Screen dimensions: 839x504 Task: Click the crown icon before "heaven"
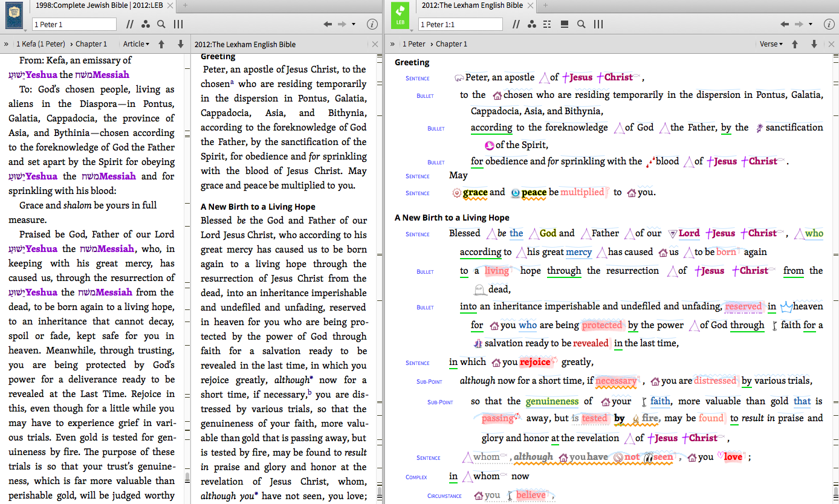(x=786, y=307)
